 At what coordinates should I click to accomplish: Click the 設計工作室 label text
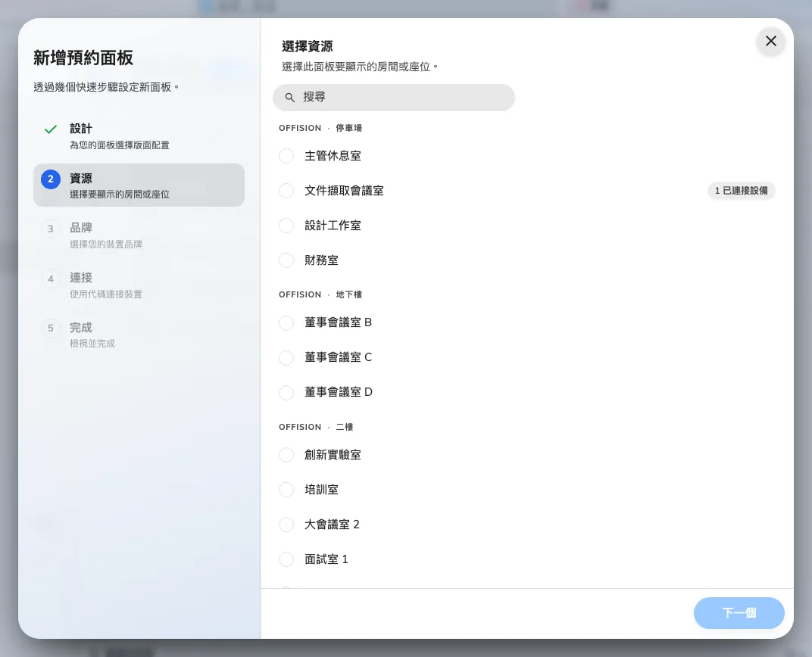point(333,226)
